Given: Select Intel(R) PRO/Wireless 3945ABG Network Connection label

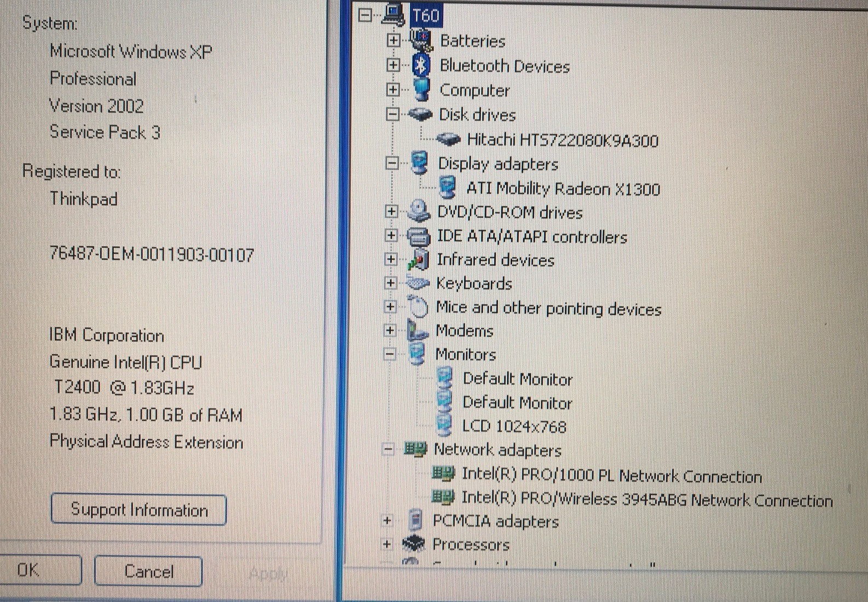Looking at the screenshot, I should click(647, 499).
